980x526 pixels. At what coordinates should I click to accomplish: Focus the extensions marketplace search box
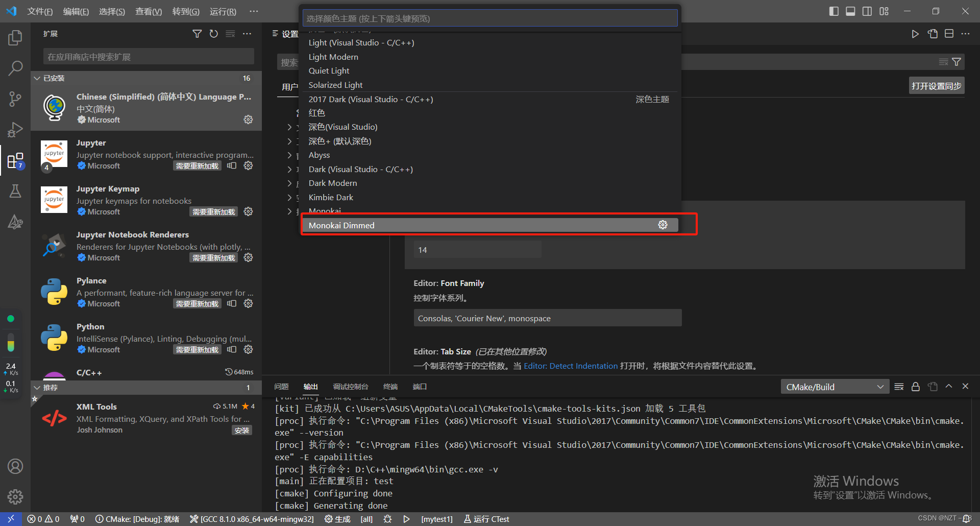[149, 57]
